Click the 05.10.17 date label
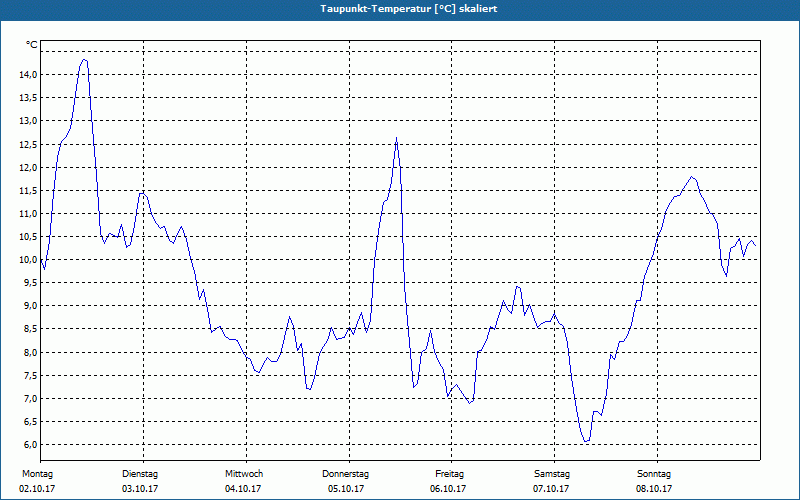Viewport: 800px width, 500px height. pyautogui.click(x=346, y=489)
